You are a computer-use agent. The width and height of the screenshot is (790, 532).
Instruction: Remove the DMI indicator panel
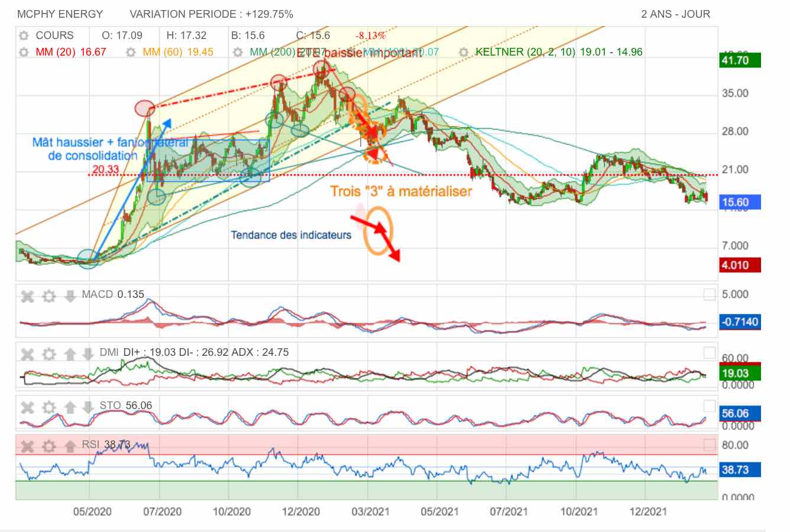click(28, 354)
